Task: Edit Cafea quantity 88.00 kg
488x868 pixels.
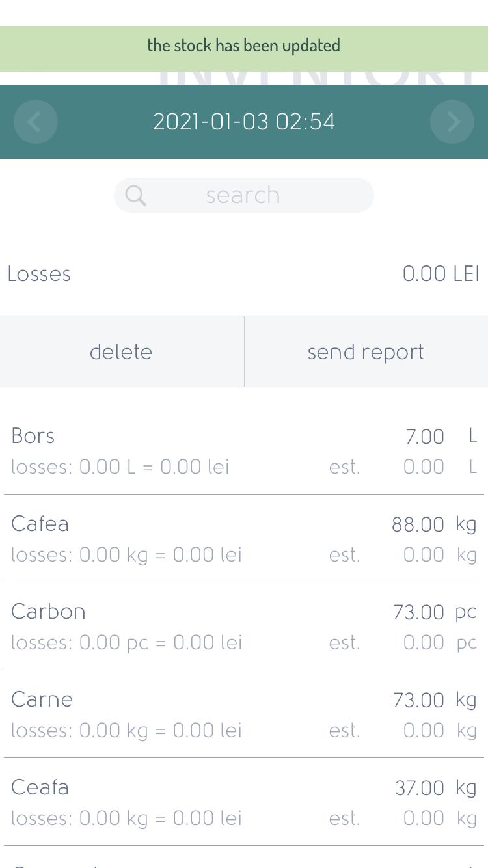Action: click(x=434, y=524)
